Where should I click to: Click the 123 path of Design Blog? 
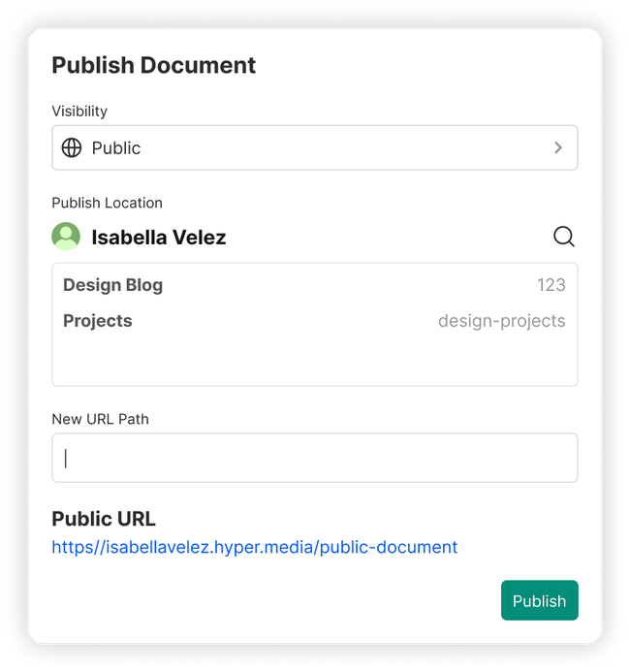click(551, 285)
